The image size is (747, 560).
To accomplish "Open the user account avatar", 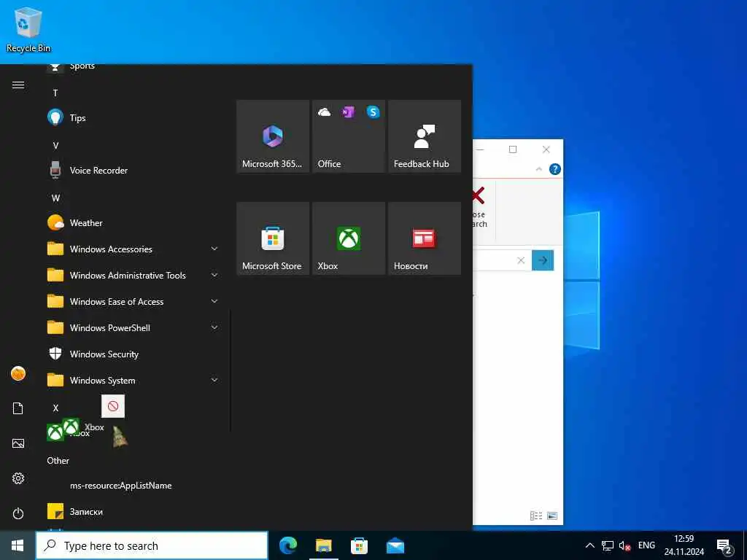I will click(x=18, y=373).
